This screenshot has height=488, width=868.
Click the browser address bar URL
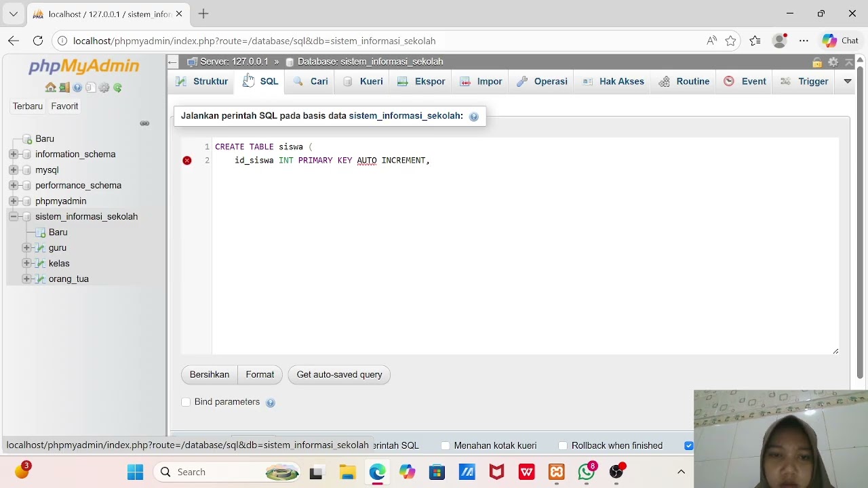coord(254,41)
